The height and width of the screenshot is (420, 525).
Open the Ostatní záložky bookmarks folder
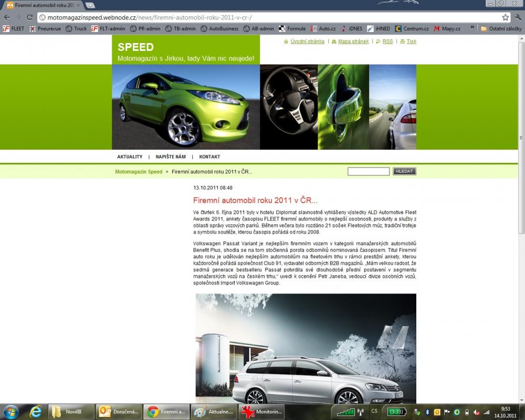coord(501,29)
